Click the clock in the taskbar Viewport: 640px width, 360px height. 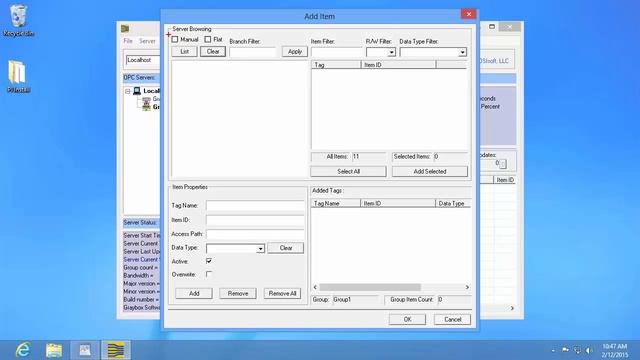615,350
